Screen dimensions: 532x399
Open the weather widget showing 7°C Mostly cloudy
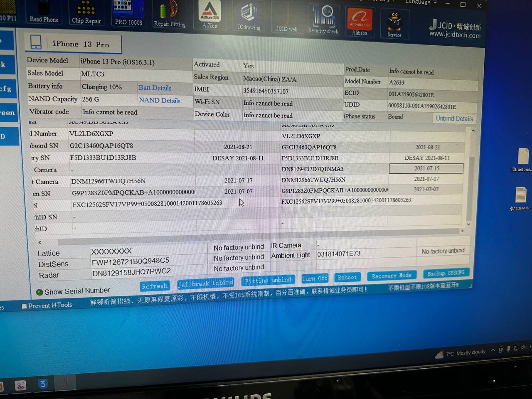coord(460,353)
